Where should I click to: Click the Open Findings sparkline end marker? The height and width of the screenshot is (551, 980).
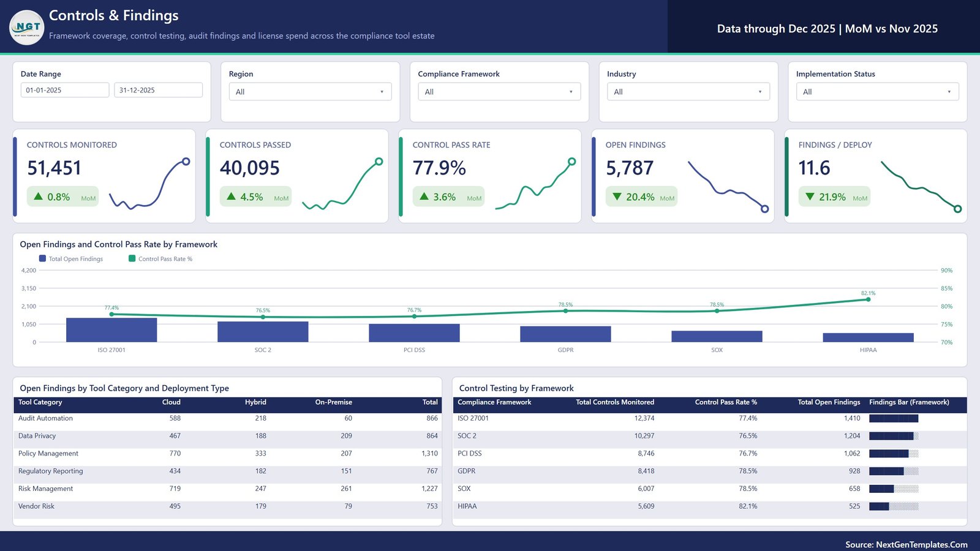[x=764, y=209]
